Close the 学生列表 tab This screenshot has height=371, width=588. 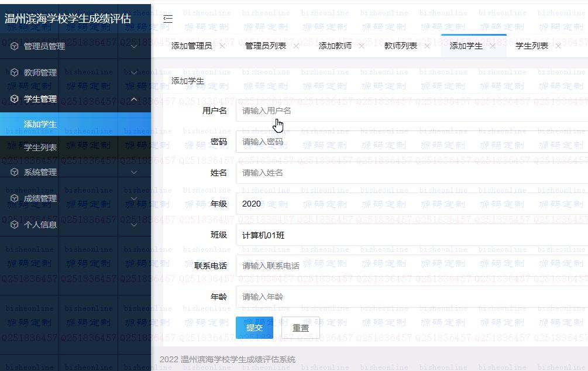pos(558,46)
